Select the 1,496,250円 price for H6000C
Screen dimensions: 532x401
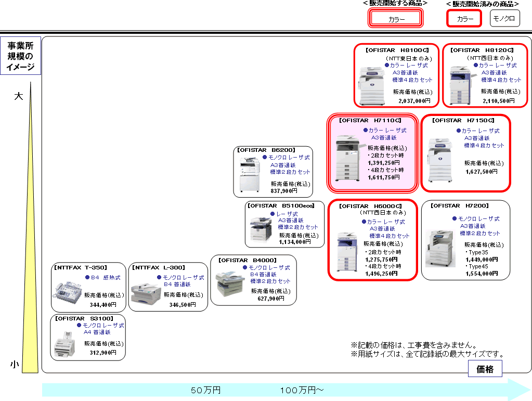pyautogui.click(x=381, y=274)
